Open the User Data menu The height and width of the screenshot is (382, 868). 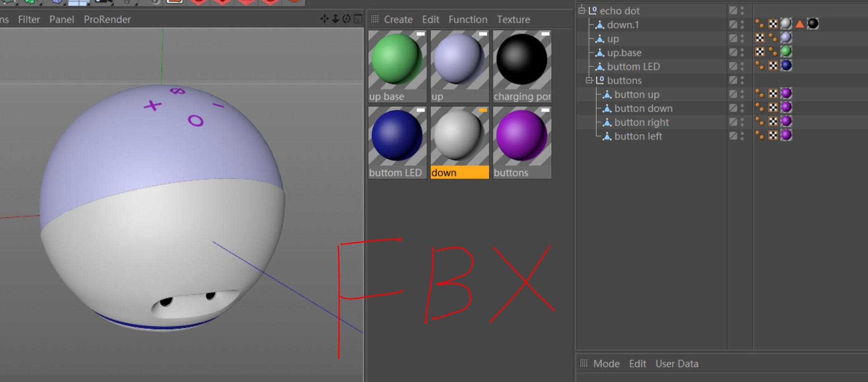pyautogui.click(x=677, y=363)
